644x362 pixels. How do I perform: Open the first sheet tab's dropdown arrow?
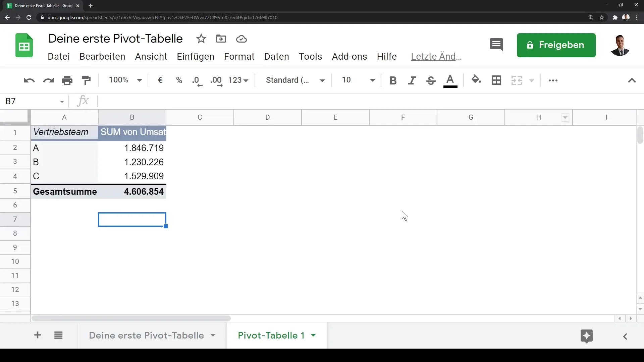tap(213, 335)
